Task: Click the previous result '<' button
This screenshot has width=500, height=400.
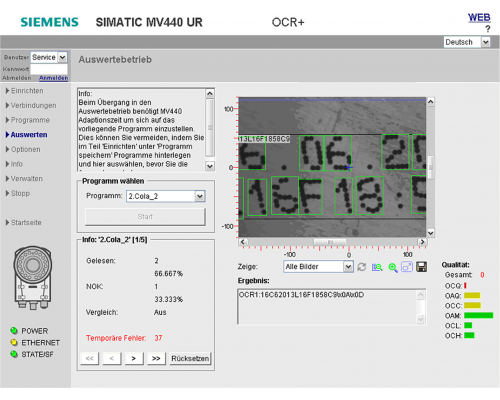Action: (112, 358)
